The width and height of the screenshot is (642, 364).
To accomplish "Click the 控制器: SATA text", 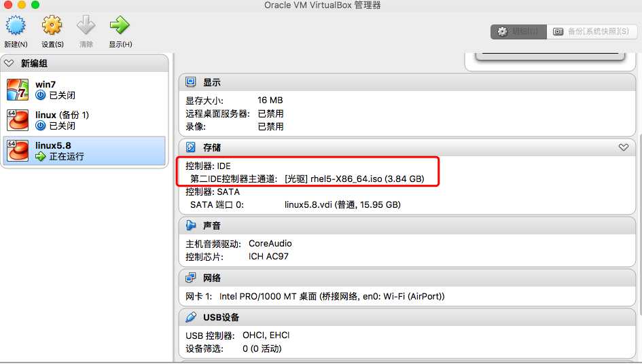I will [x=213, y=192].
